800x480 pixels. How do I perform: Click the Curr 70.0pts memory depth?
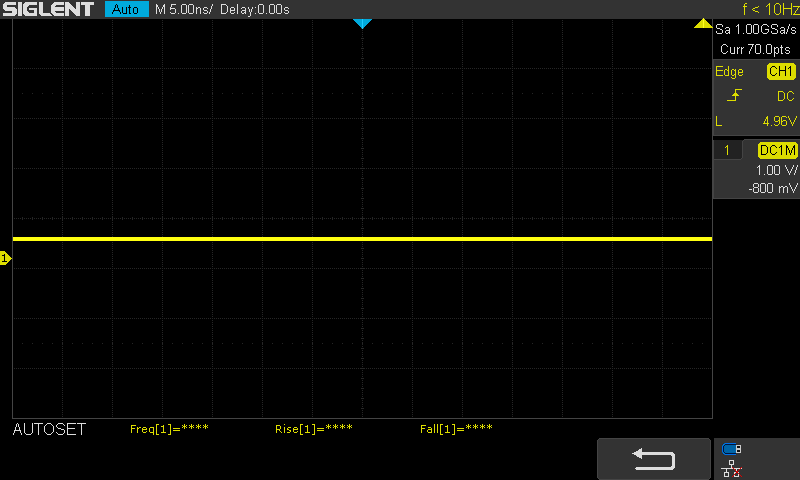coord(755,49)
